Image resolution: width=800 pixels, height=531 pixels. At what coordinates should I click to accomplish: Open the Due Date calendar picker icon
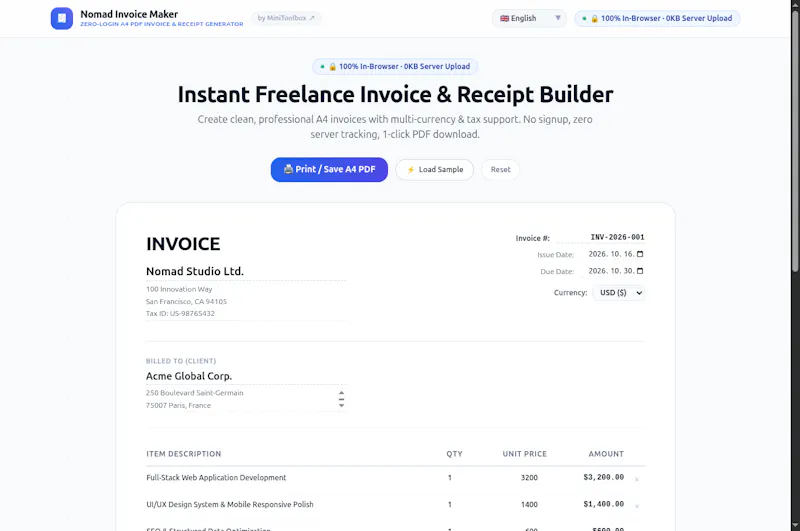pyautogui.click(x=640, y=271)
